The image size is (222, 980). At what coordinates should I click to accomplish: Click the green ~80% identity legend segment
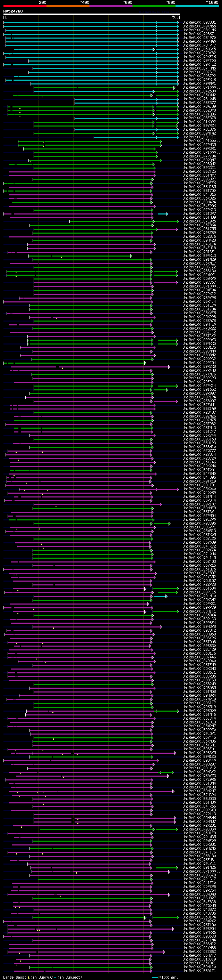[x=154, y=6]
